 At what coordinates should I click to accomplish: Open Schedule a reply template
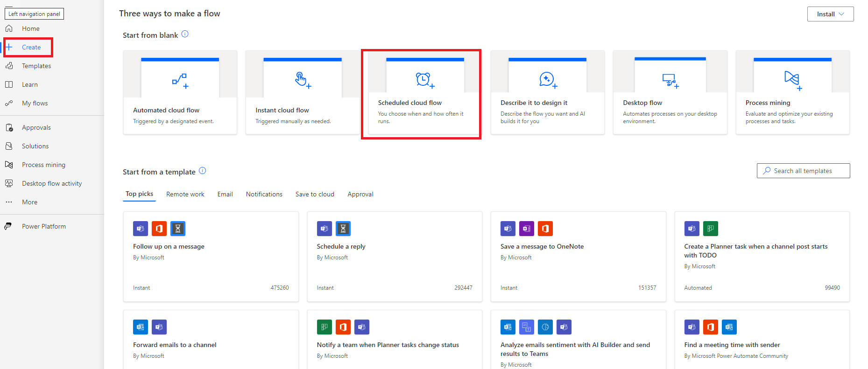click(x=395, y=257)
